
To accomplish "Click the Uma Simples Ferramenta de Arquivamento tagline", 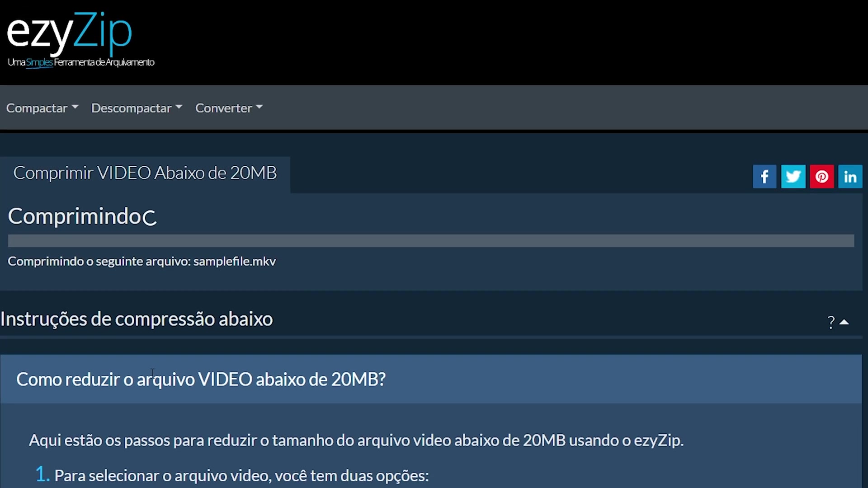I will (81, 62).
